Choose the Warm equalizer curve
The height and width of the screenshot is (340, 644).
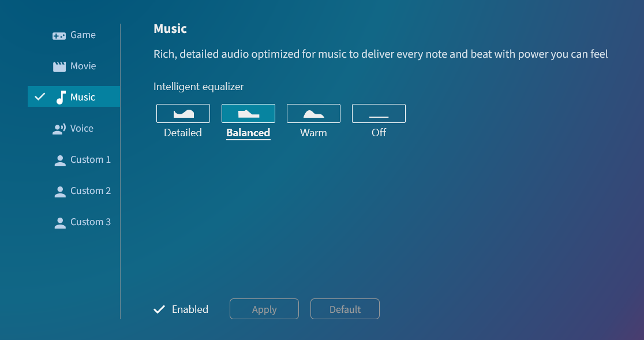(x=313, y=113)
